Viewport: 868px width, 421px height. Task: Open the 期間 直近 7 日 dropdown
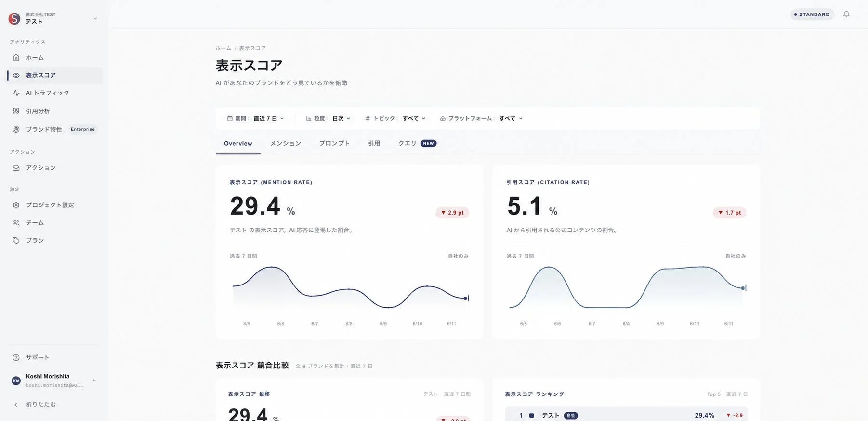tap(255, 118)
